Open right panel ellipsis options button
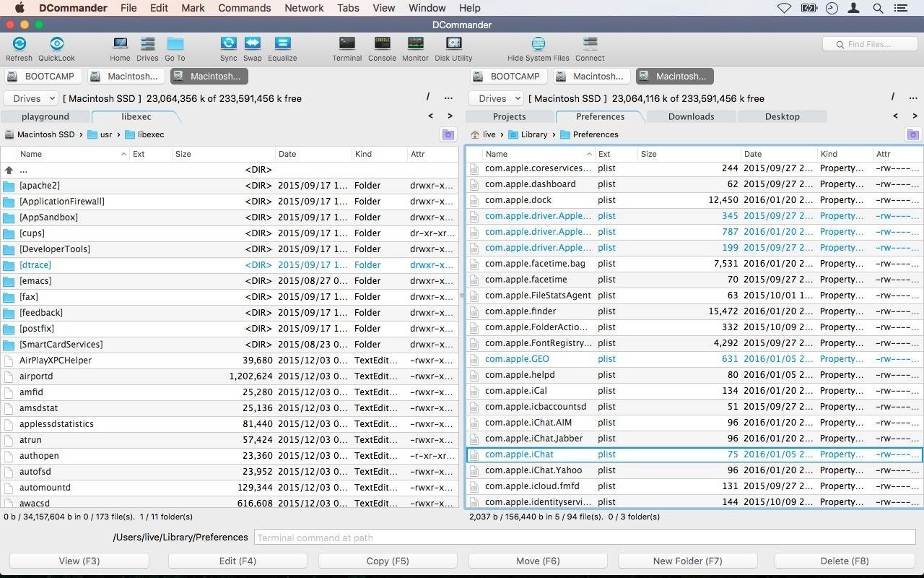Image resolution: width=924 pixels, height=578 pixels. pyautogui.click(x=913, y=98)
